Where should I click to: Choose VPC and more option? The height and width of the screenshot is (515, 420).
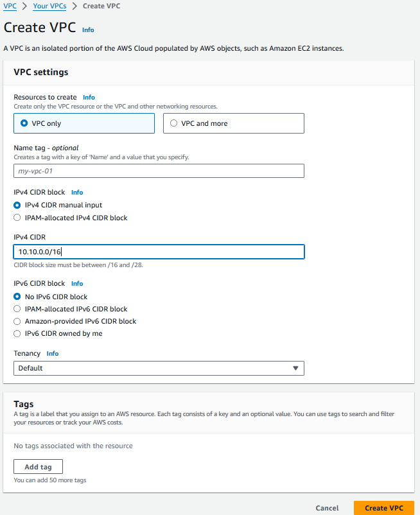click(234, 123)
